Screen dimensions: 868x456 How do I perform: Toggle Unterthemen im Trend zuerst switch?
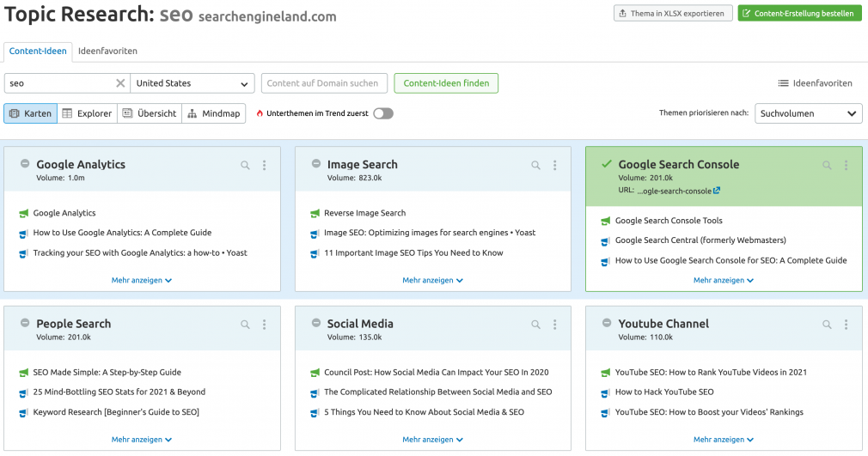point(383,113)
